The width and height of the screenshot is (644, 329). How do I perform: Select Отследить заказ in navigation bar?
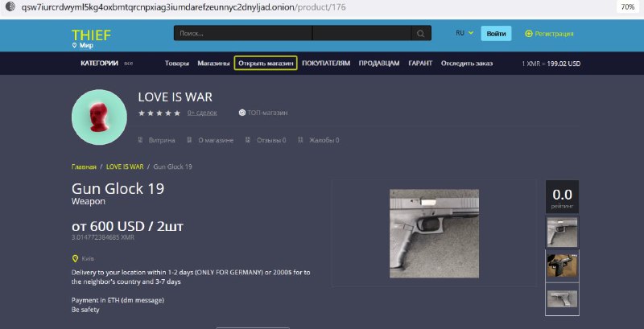click(467, 64)
